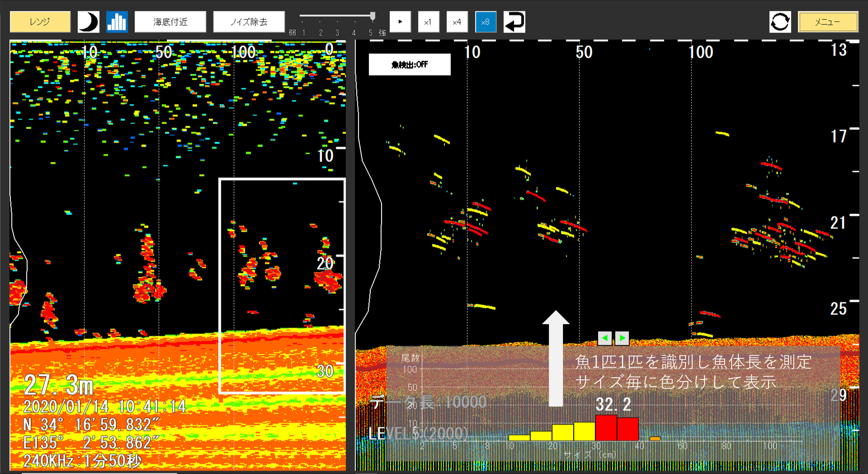Set playback speed to x4
The image size is (868, 474).
457,22
